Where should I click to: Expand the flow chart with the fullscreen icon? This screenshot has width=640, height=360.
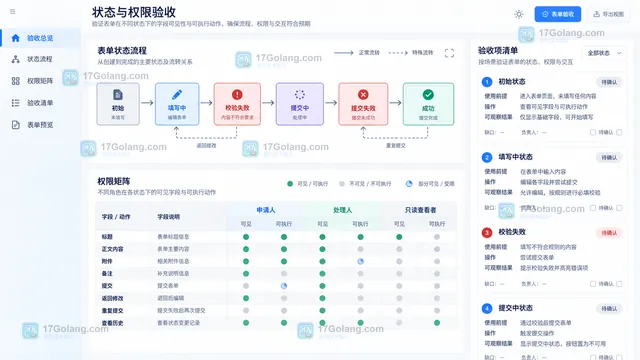pos(449,53)
